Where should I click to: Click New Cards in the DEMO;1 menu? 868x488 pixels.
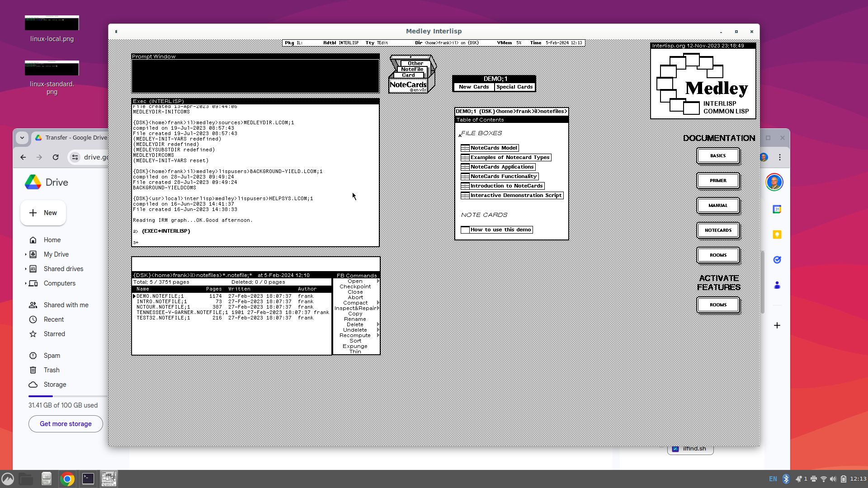pos(474,87)
